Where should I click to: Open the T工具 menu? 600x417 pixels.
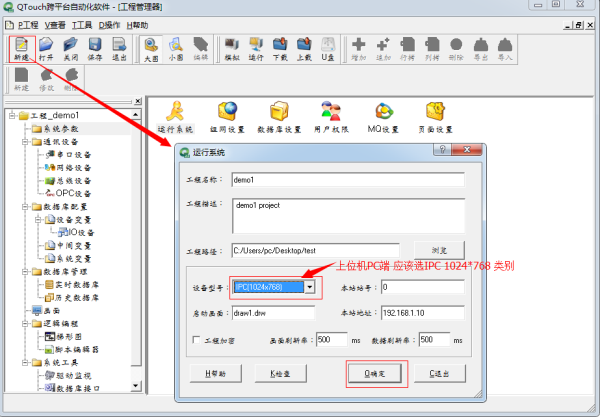click(x=84, y=23)
